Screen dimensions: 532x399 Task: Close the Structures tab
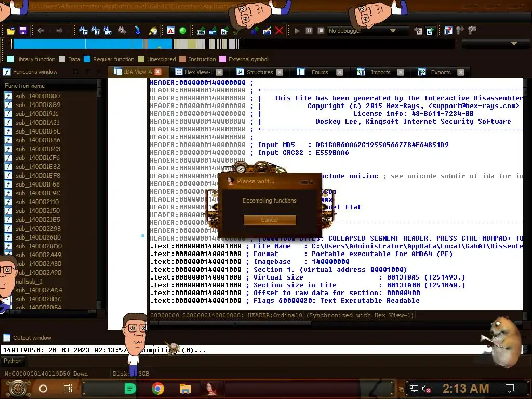click(279, 72)
